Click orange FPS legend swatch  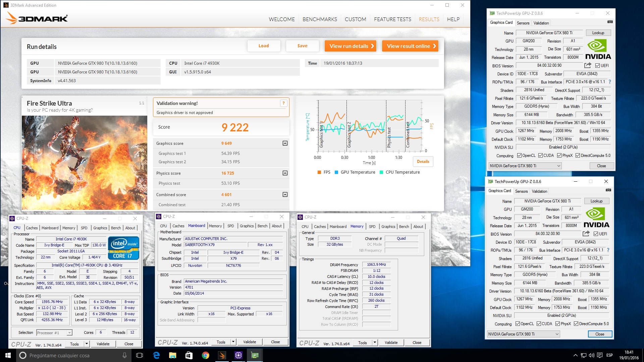[319, 172]
